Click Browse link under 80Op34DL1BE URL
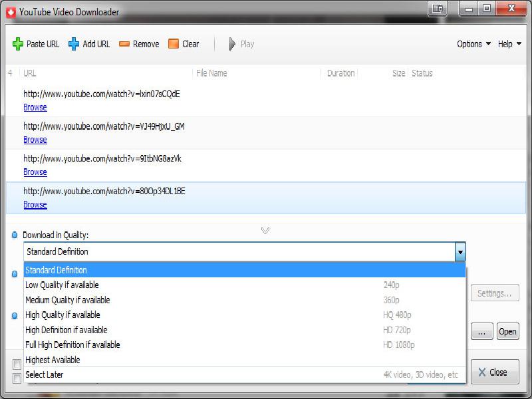Viewport: 532px width, 399px height. [35, 205]
